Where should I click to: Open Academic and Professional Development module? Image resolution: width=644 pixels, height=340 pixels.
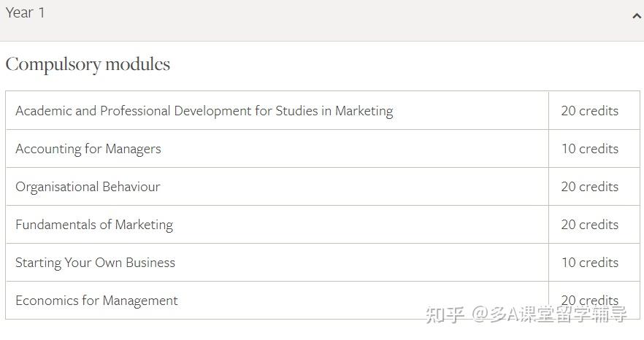coord(204,111)
